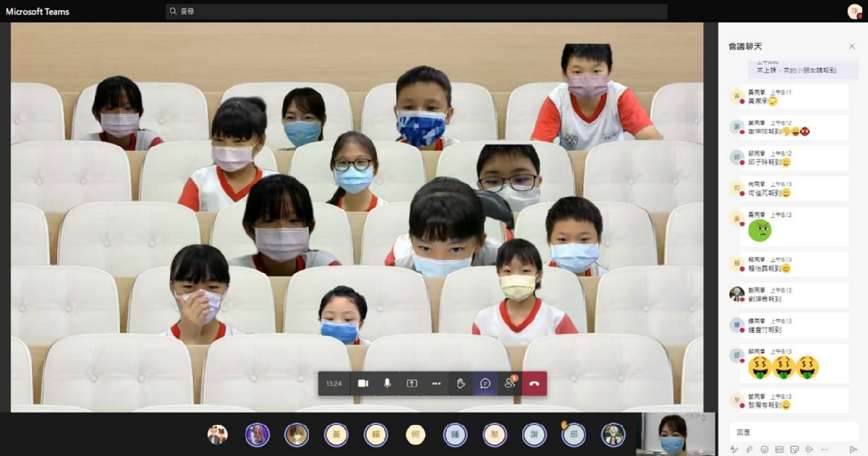Mute the microphone in meeting controls
868x456 pixels.
point(388,384)
